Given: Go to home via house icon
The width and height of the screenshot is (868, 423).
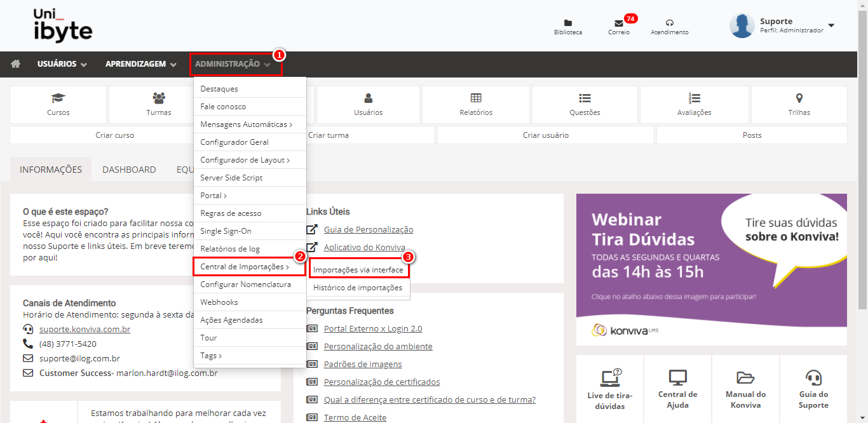Looking at the screenshot, I should pos(15,64).
